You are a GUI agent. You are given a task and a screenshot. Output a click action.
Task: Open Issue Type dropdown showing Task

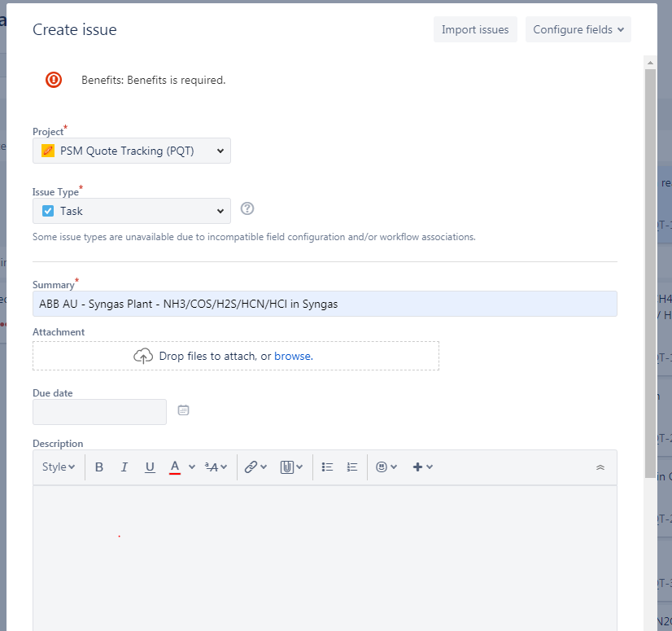click(132, 211)
